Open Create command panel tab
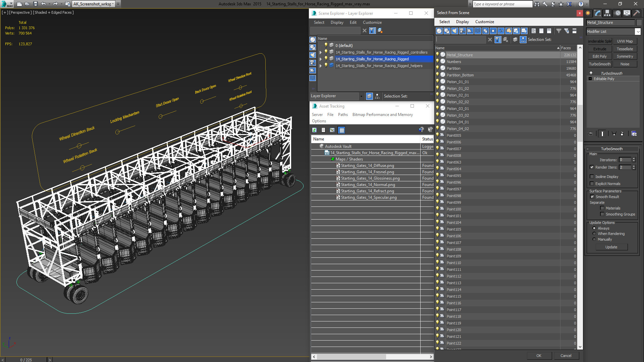Screen dimensions: 644x362 [588, 13]
